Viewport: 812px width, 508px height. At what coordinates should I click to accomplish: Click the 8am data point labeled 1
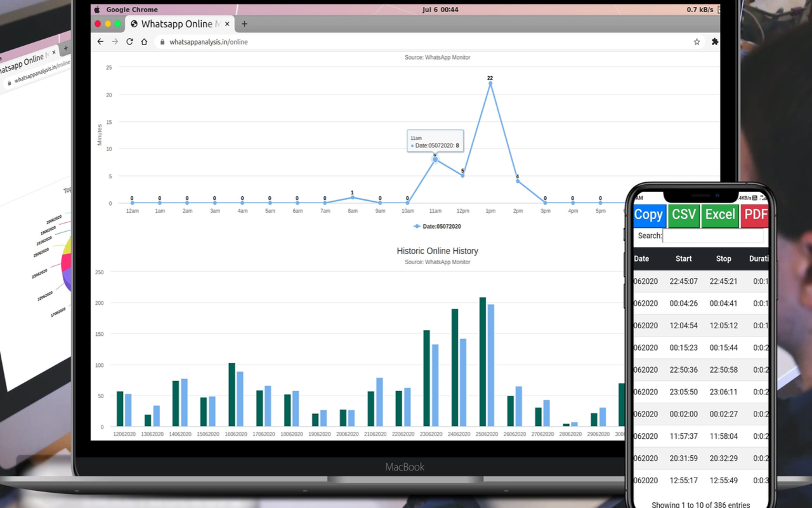tap(352, 197)
